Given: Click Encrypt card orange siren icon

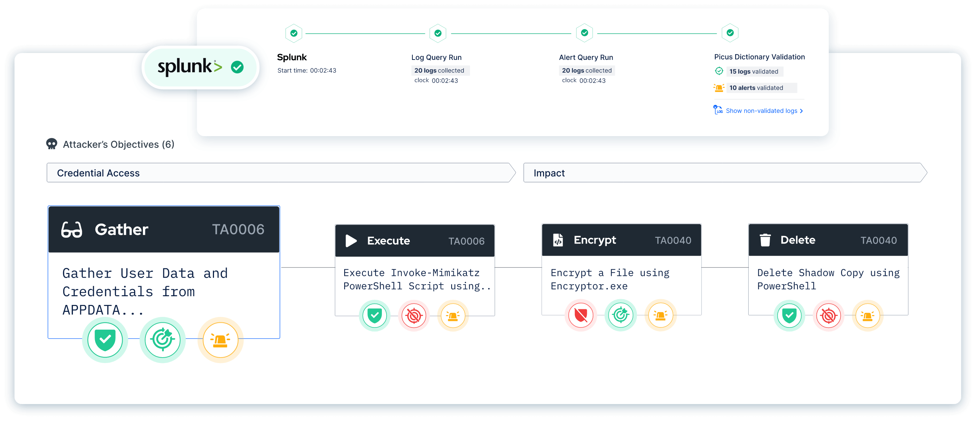Looking at the screenshot, I should [x=660, y=315].
